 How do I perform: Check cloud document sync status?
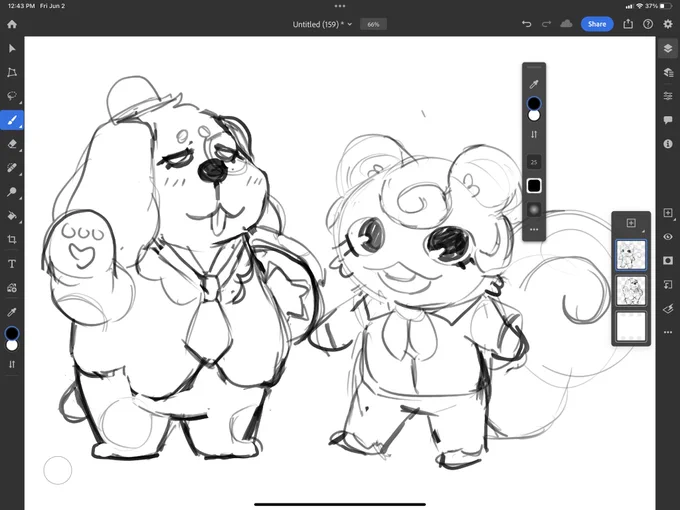click(566, 24)
